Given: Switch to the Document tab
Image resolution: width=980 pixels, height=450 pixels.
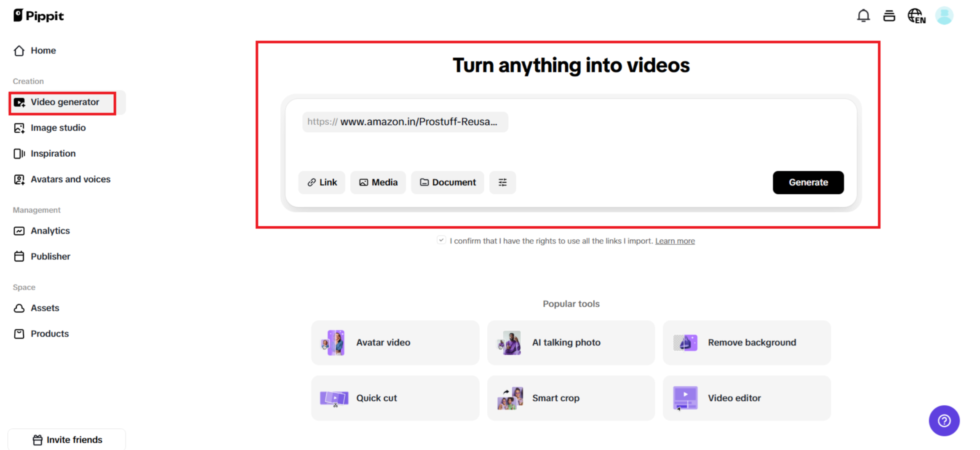Looking at the screenshot, I should [x=447, y=182].
